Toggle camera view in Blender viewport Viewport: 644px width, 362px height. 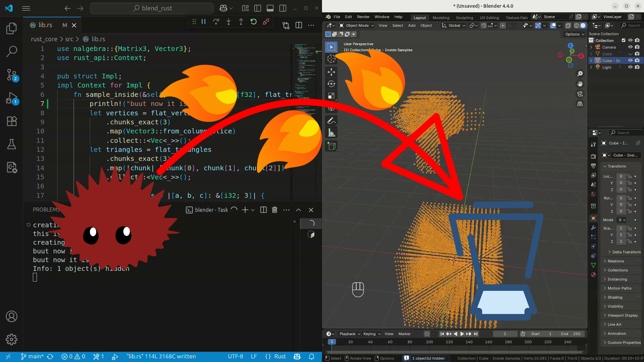point(580,94)
